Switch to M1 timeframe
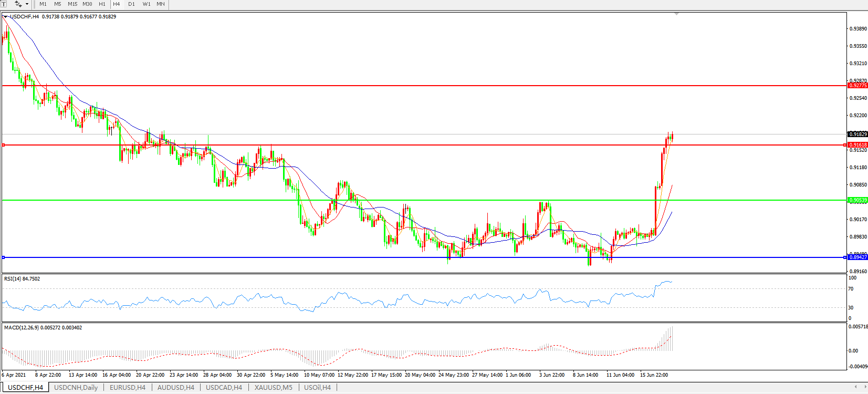868x394 pixels. (x=43, y=4)
